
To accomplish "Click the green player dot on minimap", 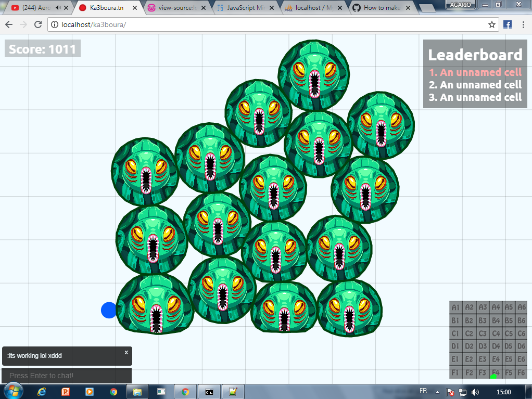I will (493, 376).
